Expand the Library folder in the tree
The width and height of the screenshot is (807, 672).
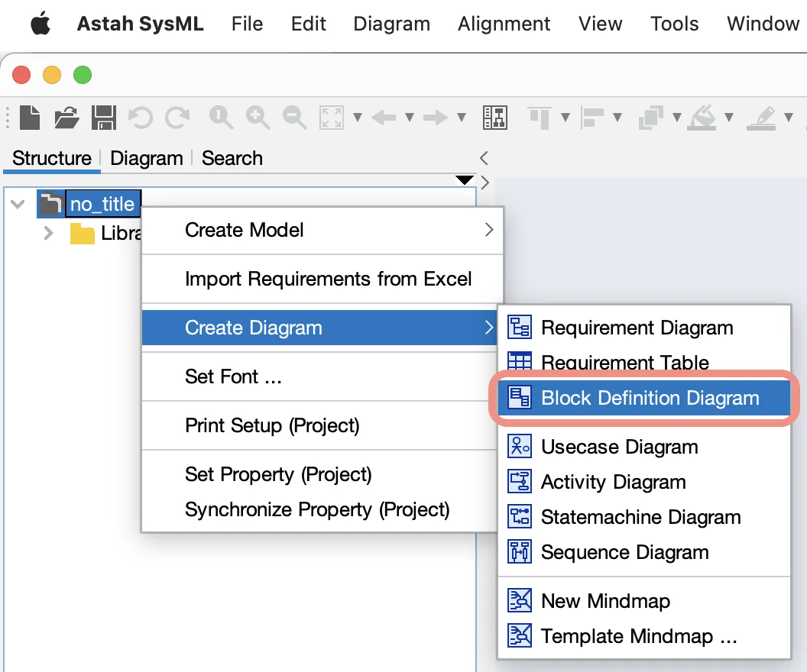48,234
